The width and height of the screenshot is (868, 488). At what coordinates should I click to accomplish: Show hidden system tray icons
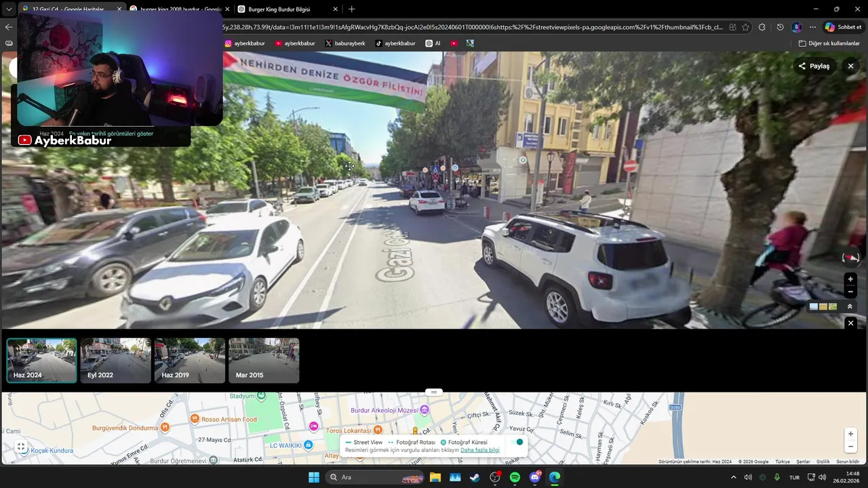pyautogui.click(x=733, y=477)
